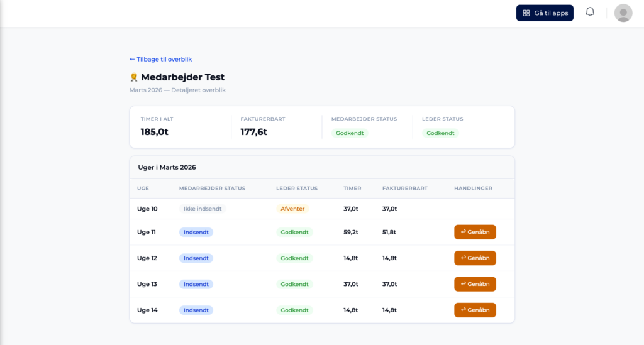Click Ikke indsendt status for Uge 10
The height and width of the screenshot is (345, 644).
202,209
